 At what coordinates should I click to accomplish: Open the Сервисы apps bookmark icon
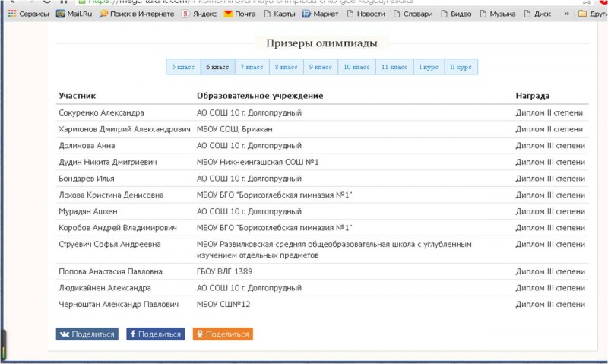[x=12, y=14]
